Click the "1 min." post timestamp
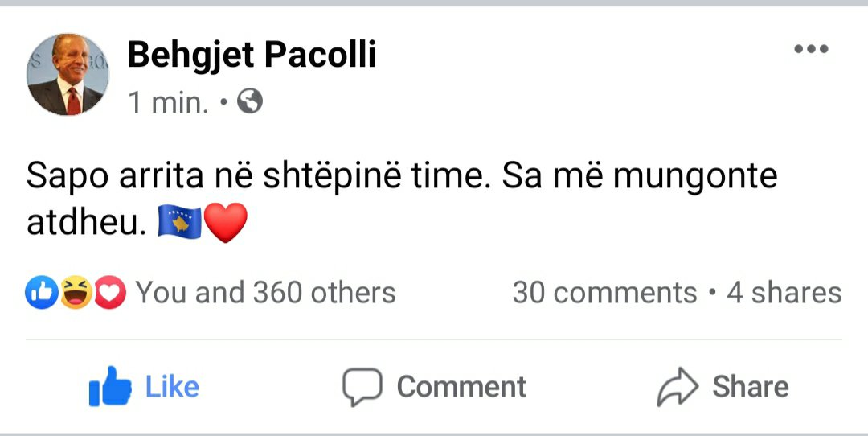Viewport: 868px width, 436px height. (169, 102)
